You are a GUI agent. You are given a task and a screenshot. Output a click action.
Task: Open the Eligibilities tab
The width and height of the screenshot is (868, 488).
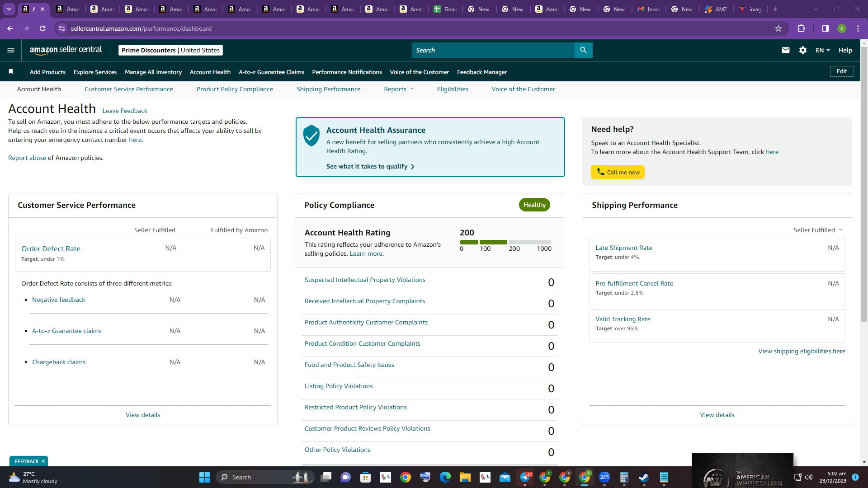coord(453,89)
